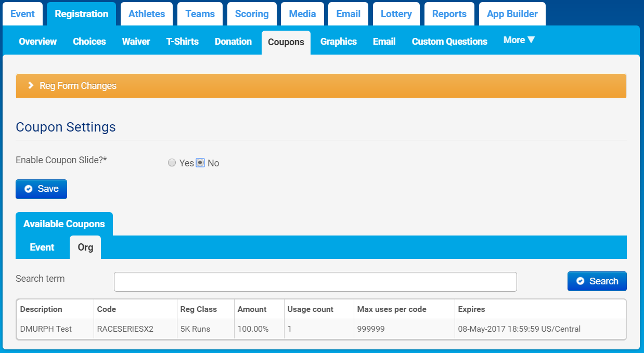Focus the Search term input field
The width and height of the screenshot is (644, 353).
tap(315, 282)
